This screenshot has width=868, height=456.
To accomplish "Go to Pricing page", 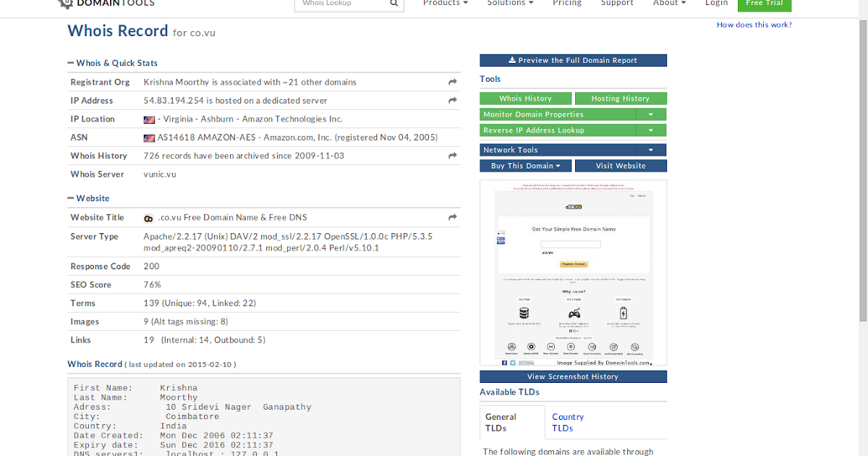I will click(567, 4).
